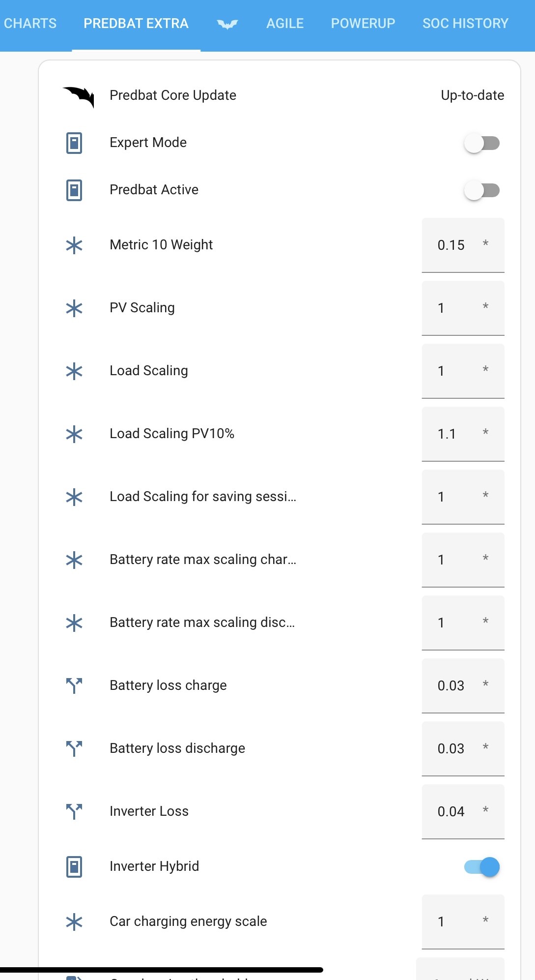Open the SOC HISTORY tab
The image size is (535, 980).
pos(465,24)
